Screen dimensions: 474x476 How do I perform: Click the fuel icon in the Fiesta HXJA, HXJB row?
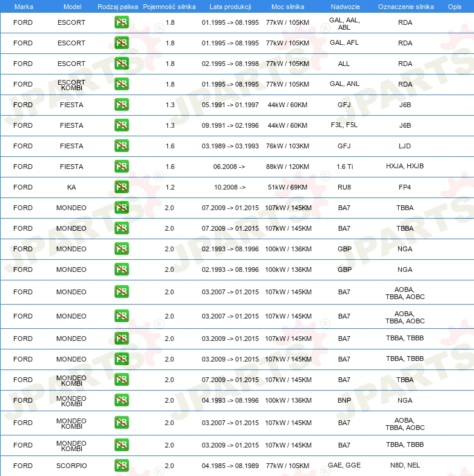[x=122, y=167]
